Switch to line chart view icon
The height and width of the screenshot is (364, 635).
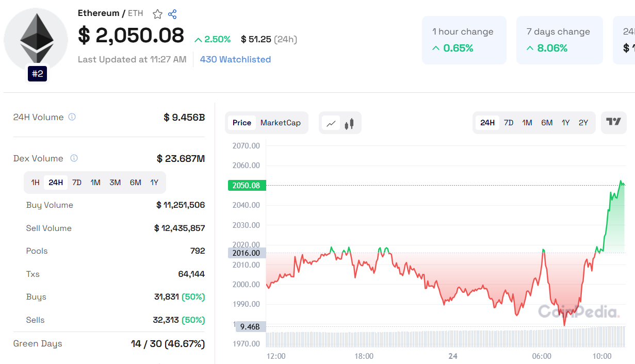(x=331, y=123)
